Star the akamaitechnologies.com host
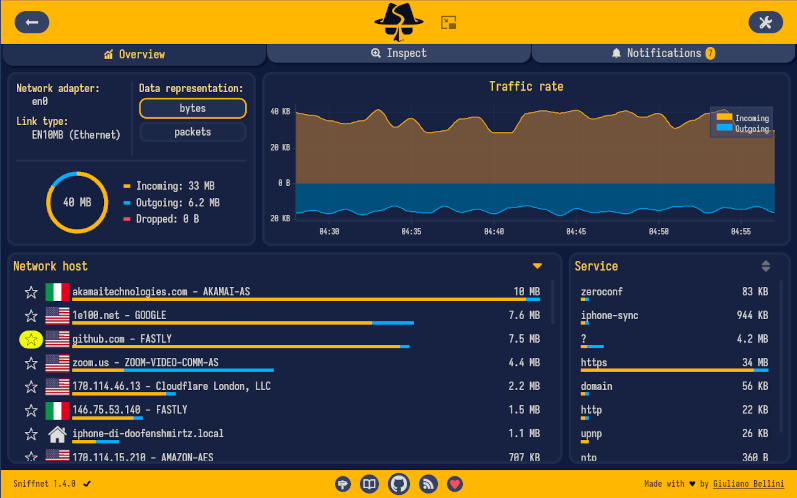This screenshot has width=797, height=498. tap(31, 292)
